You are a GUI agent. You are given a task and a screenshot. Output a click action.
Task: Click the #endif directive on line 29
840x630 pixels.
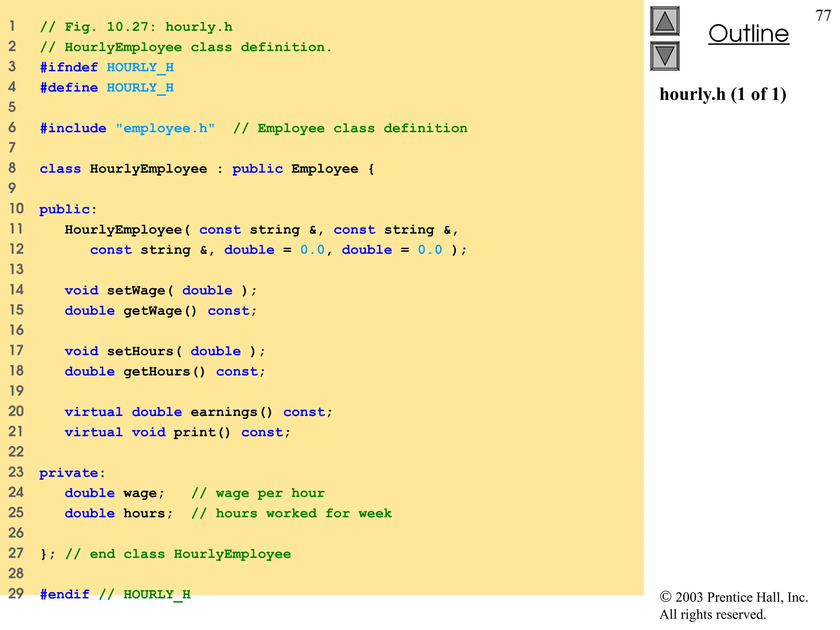point(64,594)
